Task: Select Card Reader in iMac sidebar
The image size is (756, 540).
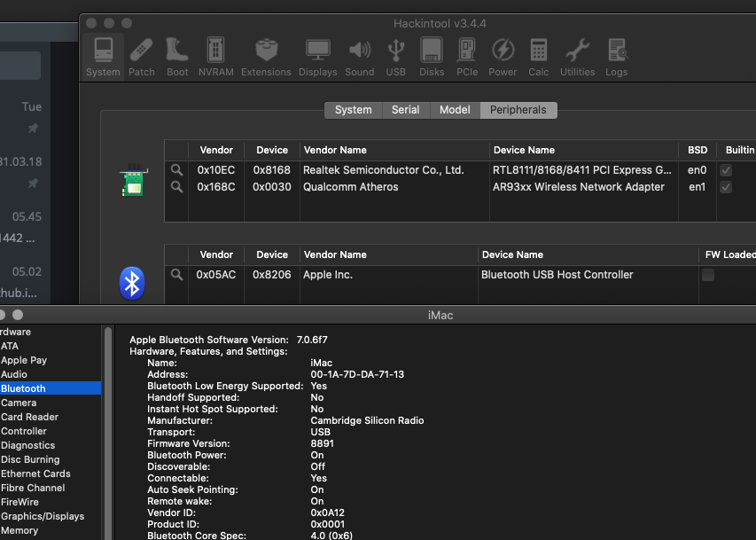Action: pos(51,417)
